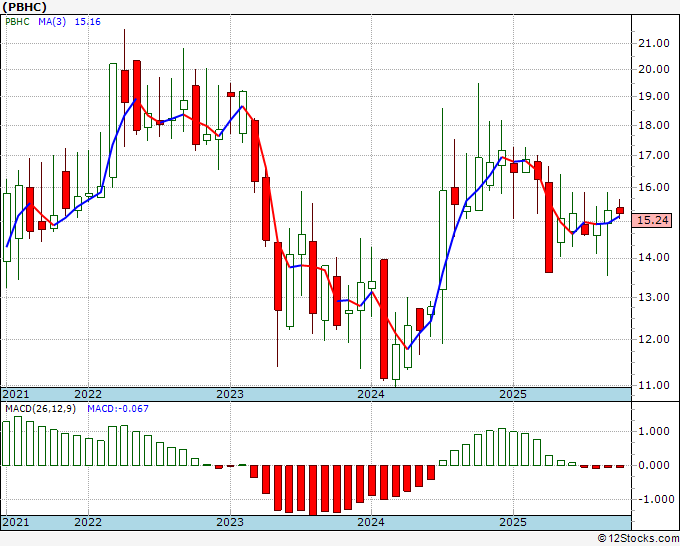Click 2023 on the price chart timeline
This screenshot has height=546, width=680.
[x=230, y=394]
